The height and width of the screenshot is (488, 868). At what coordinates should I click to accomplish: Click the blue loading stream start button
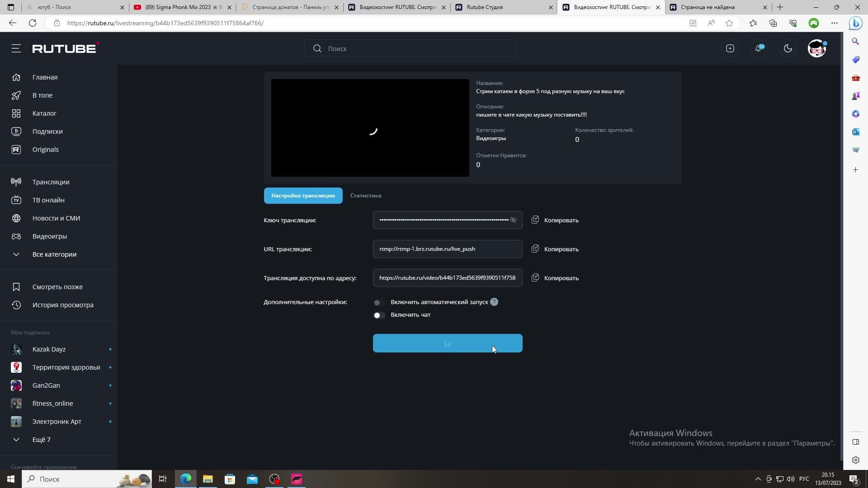(x=447, y=343)
